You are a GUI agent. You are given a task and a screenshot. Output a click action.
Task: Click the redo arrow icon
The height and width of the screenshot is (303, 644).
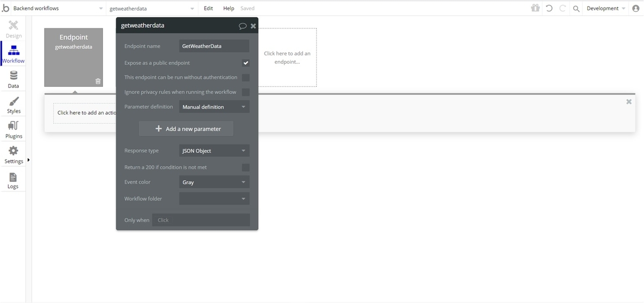pyautogui.click(x=562, y=9)
